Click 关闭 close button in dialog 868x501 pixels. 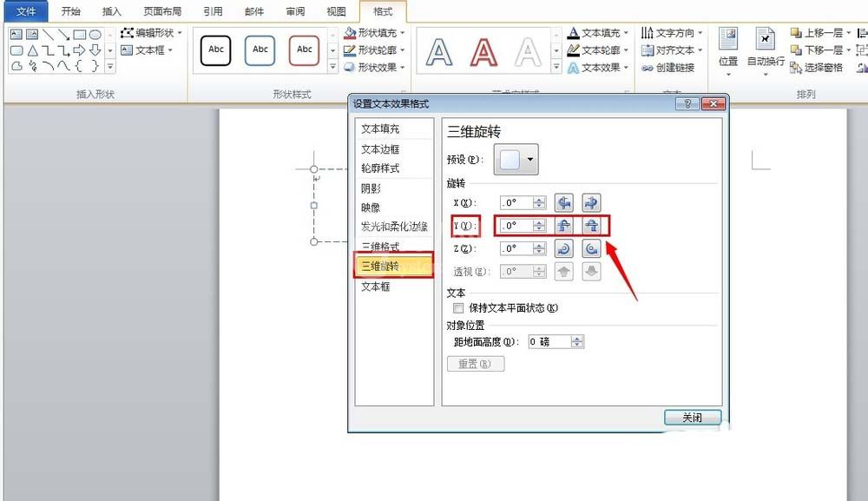(693, 418)
